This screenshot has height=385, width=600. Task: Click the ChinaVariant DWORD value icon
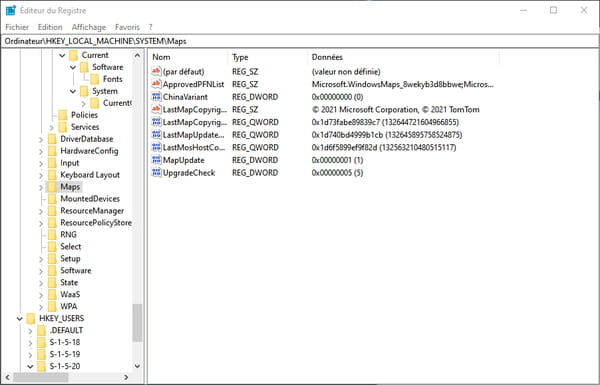click(156, 96)
